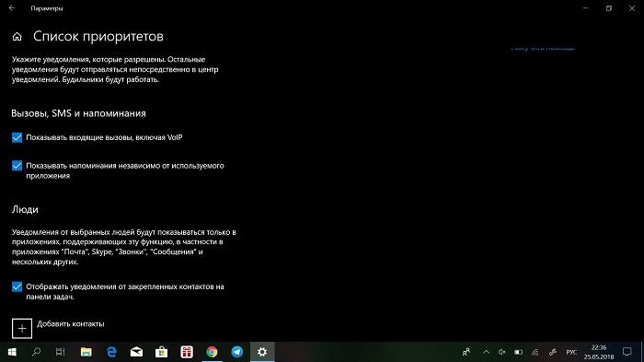The width and height of the screenshot is (644, 362).
Task: Minimize the Settings window
Action: 586,7
